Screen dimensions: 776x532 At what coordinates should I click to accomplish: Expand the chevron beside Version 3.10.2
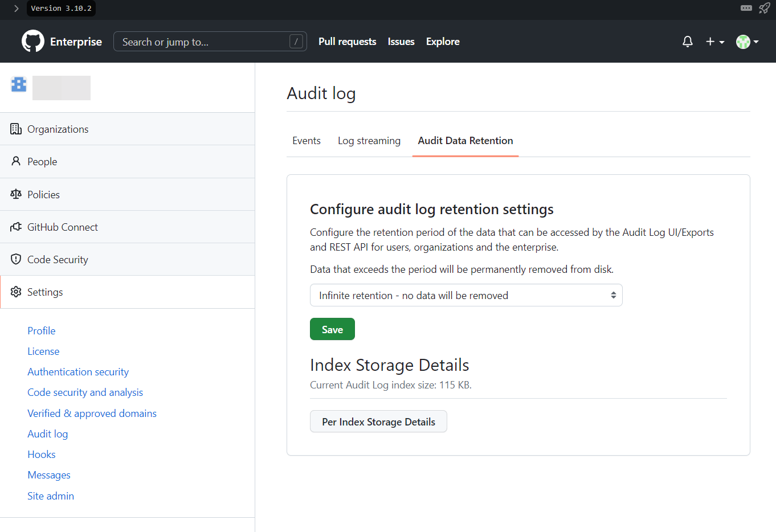(x=17, y=9)
